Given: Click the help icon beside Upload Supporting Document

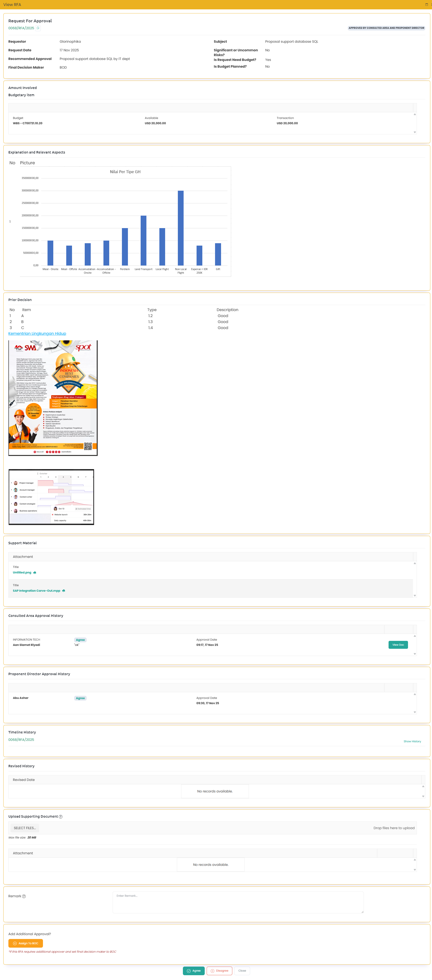Looking at the screenshot, I should [x=61, y=816].
